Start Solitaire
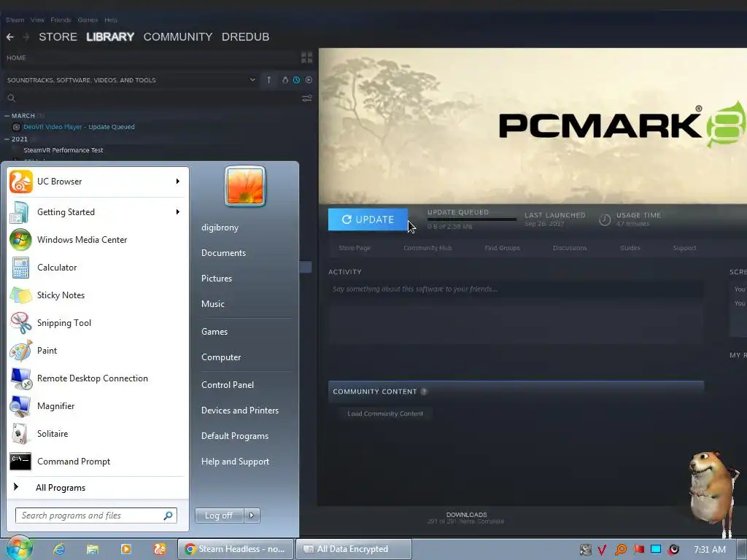This screenshot has width=747, height=560. 98,434
